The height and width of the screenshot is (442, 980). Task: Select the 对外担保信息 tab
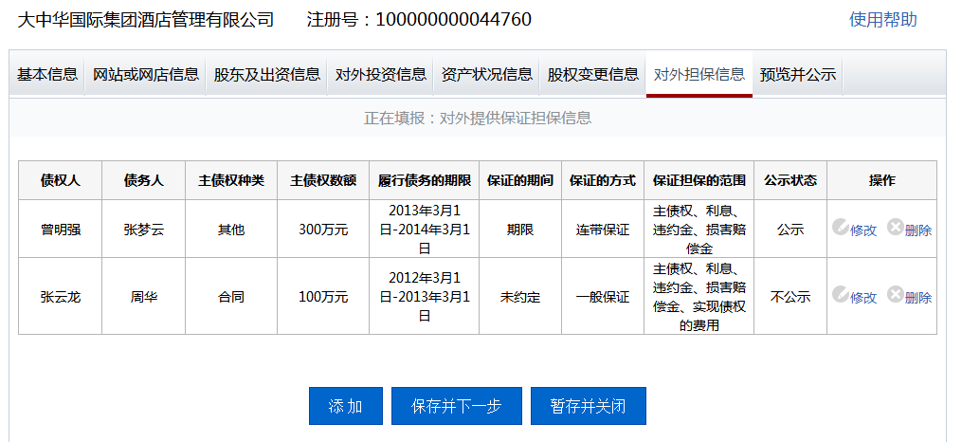pos(699,75)
